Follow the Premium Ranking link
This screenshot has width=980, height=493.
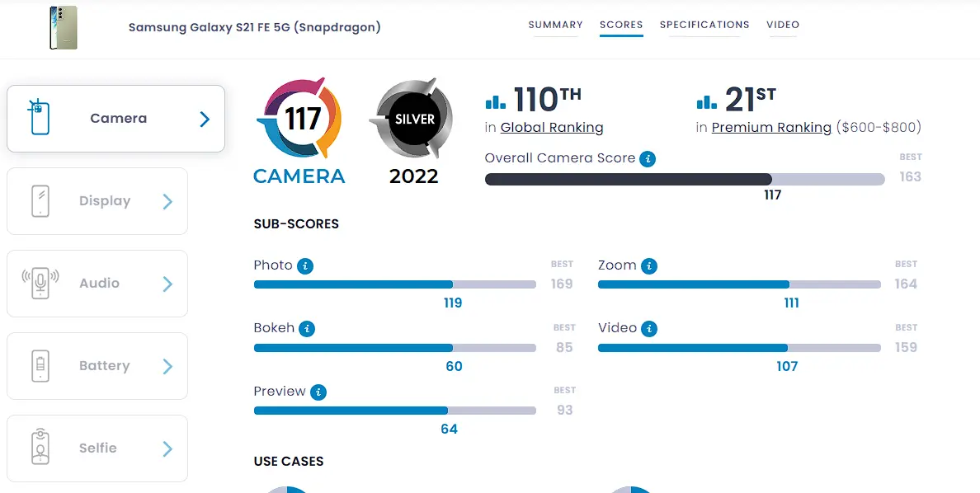[771, 128]
